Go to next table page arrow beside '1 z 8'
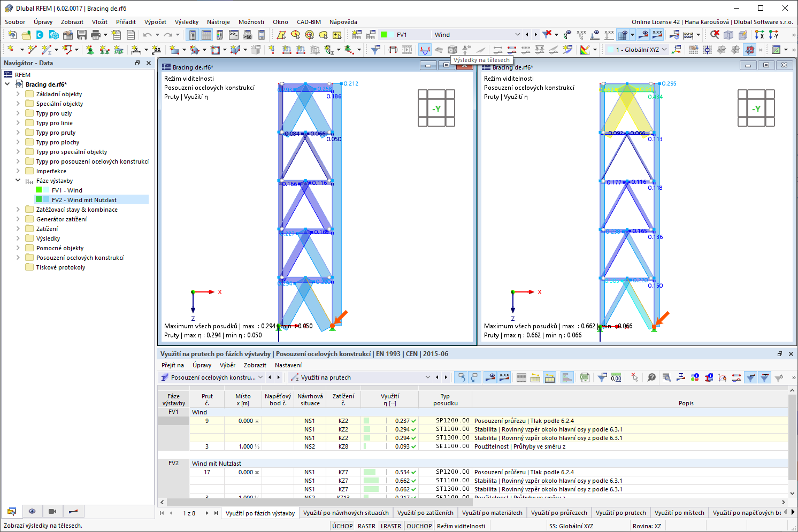 tap(207, 513)
